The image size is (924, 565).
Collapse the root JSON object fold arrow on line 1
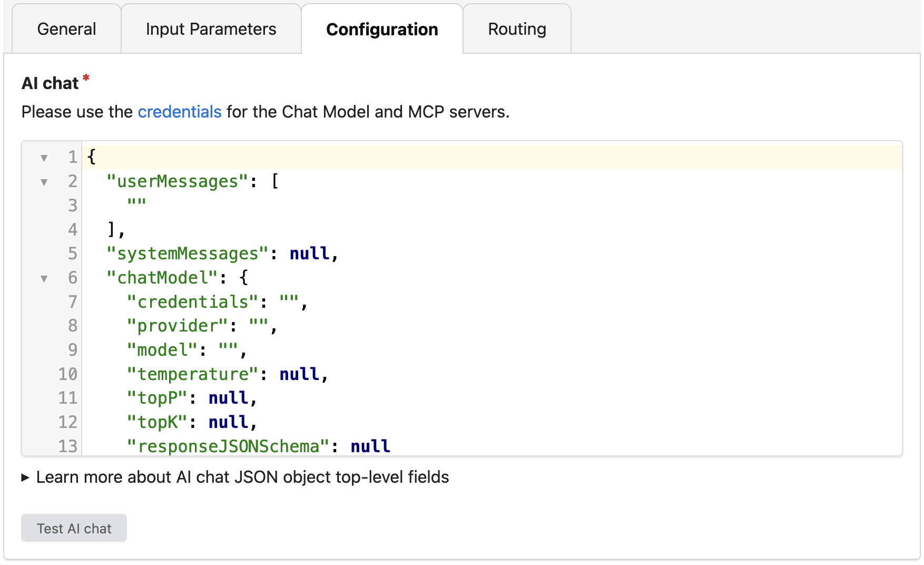click(x=44, y=158)
